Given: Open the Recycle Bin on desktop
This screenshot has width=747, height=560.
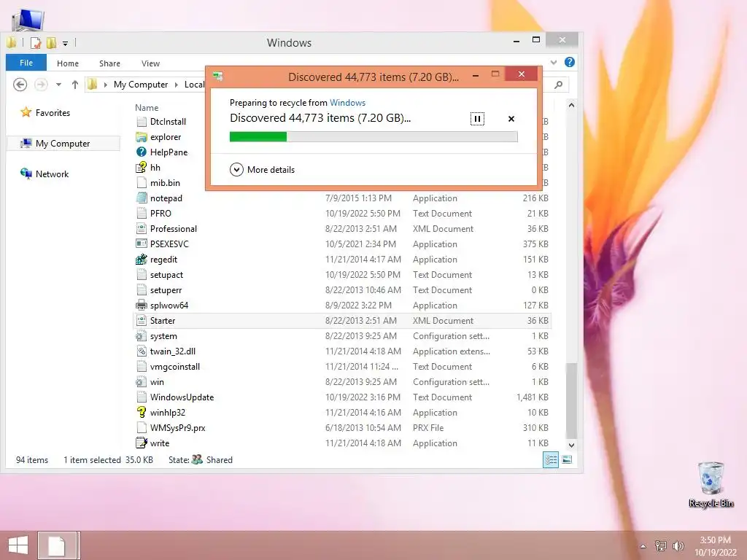Looking at the screenshot, I should [711, 485].
